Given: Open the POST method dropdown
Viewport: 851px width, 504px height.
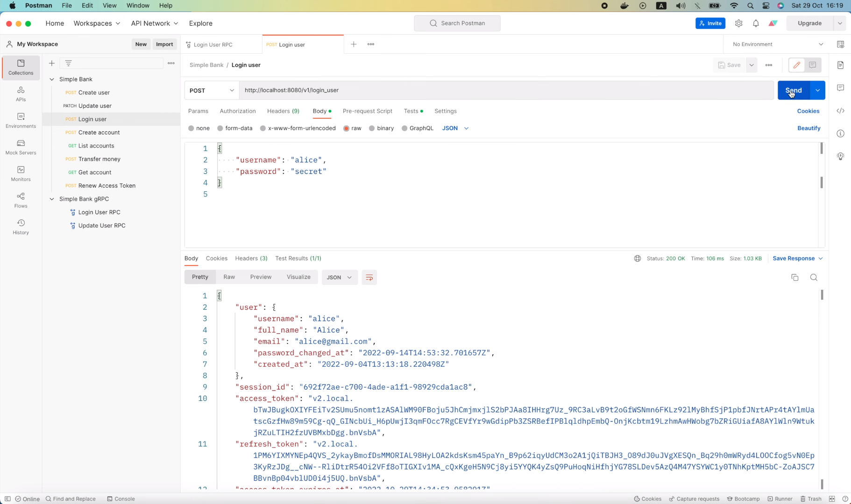Looking at the screenshot, I should click(x=212, y=90).
